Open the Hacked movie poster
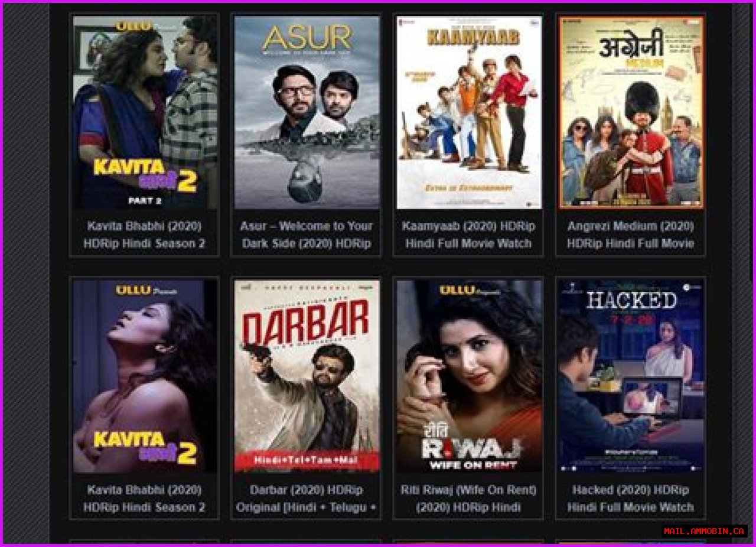The width and height of the screenshot is (756, 547). [x=631, y=376]
